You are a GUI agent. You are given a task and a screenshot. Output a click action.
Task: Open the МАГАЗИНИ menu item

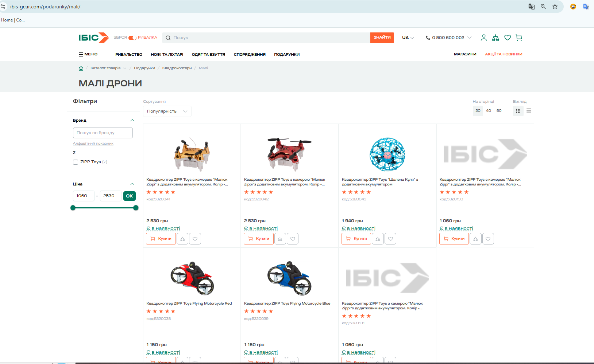(x=465, y=54)
